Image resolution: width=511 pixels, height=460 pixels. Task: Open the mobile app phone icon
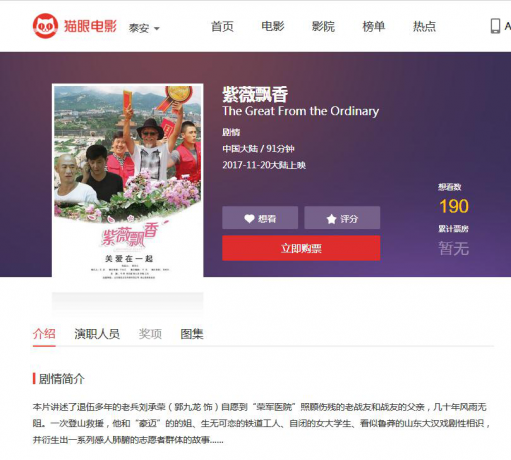point(495,26)
